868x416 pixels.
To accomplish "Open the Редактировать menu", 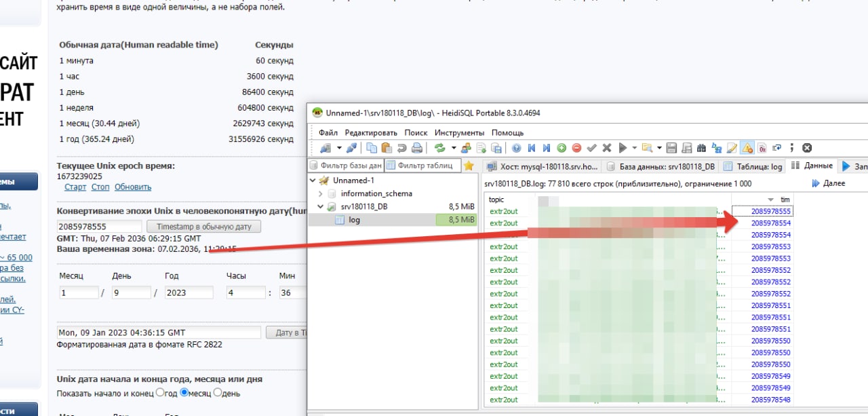I will tap(371, 133).
